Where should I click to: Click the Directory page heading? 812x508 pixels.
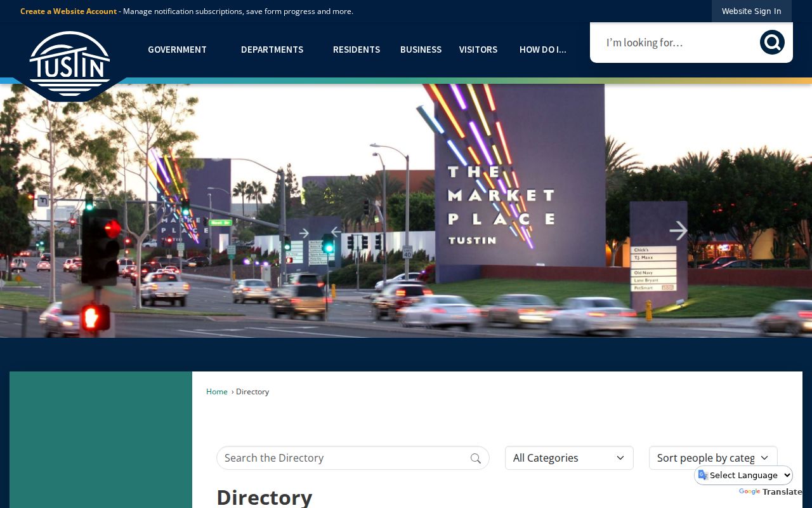click(x=265, y=497)
